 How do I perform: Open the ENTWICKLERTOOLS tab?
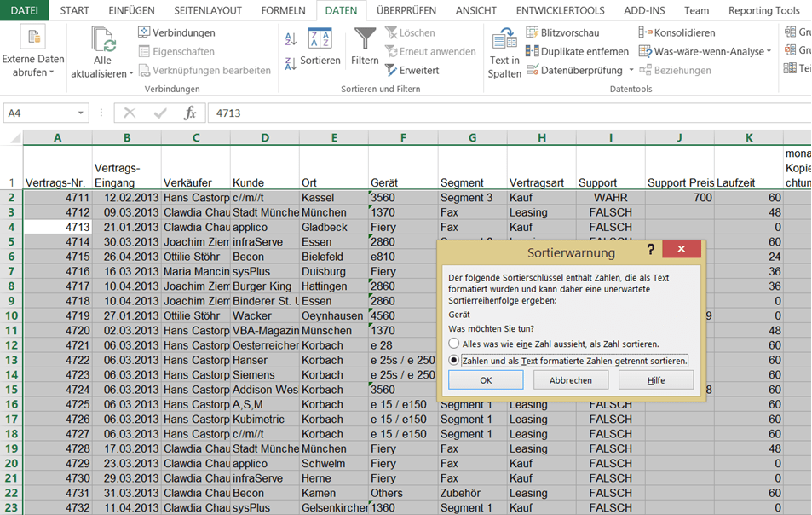[x=560, y=10]
